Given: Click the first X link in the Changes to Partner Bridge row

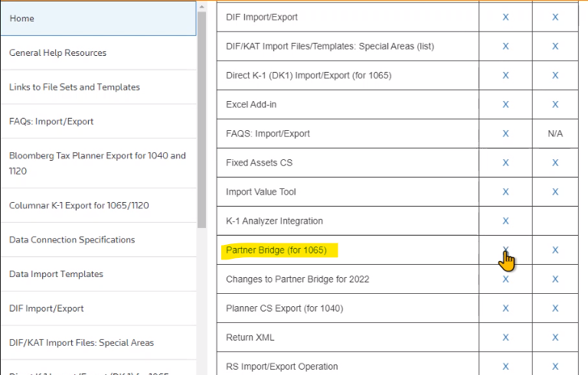Looking at the screenshot, I should click(x=505, y=279).
